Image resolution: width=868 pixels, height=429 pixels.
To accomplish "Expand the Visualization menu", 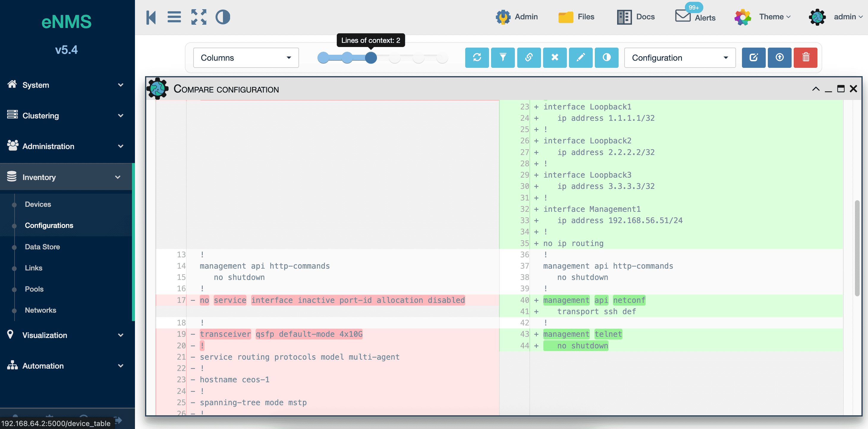I will coord(66,335).
